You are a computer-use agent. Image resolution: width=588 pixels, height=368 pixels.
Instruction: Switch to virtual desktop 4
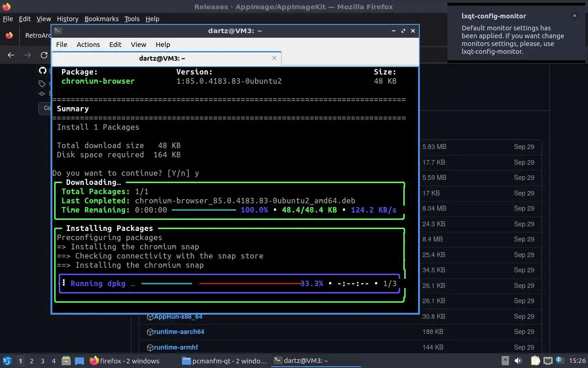pyautogui.click(x=53, y=361)
